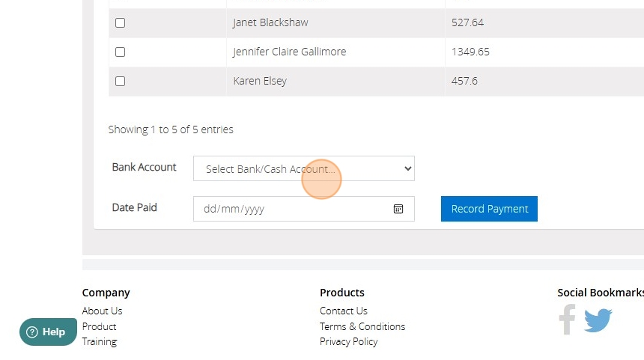Open the Product footer link
This screenshot has height=360, width=644.
coord(99,326)
